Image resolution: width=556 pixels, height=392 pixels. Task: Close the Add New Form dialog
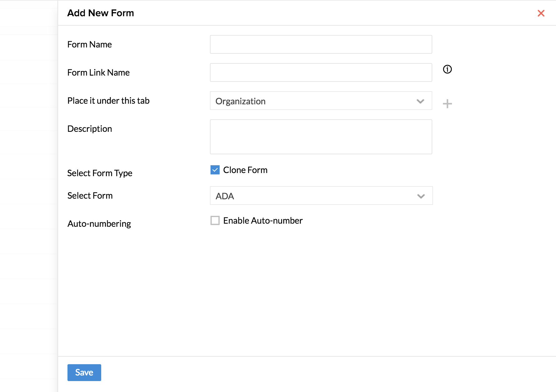pos(541,13)
